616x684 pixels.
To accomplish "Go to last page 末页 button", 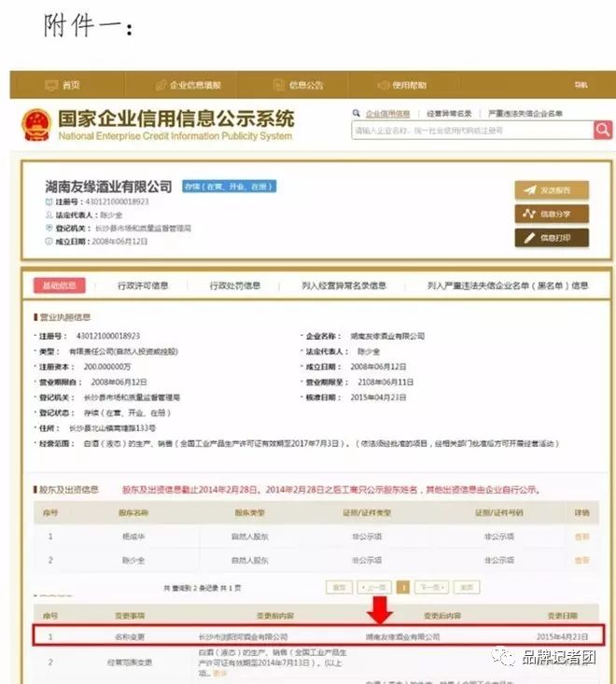I will pos(467,588).
